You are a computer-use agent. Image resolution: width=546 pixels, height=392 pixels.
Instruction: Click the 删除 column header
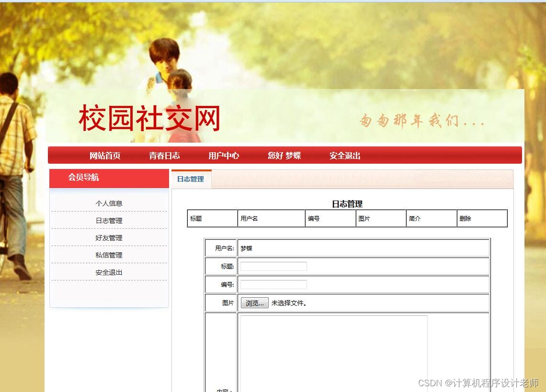point(482,218)
